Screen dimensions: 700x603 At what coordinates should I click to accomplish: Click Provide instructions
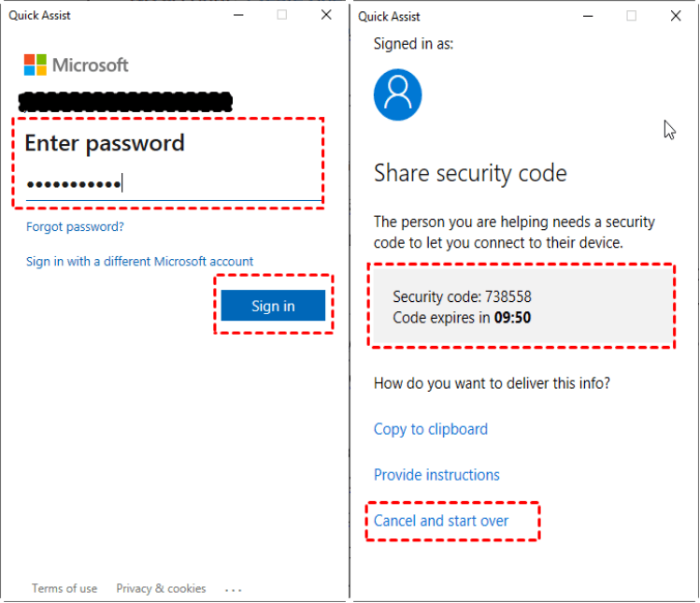[x=436, y=475]
